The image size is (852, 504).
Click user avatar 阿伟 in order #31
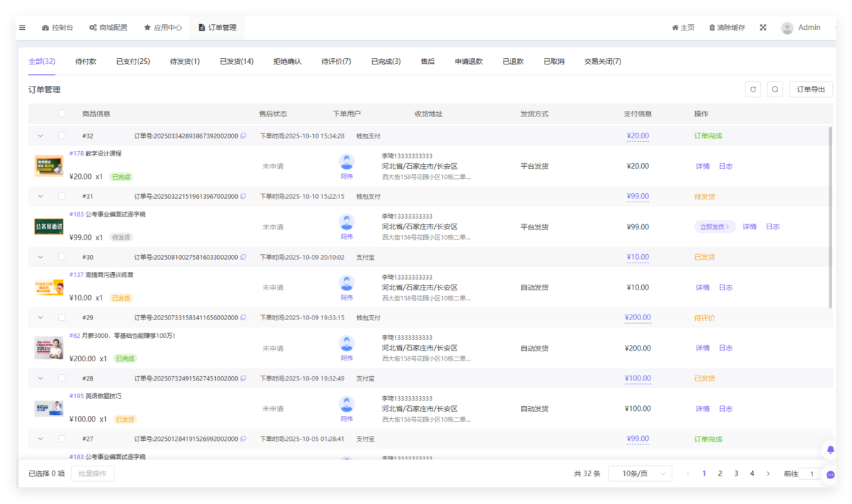click(x=346, y=222)
